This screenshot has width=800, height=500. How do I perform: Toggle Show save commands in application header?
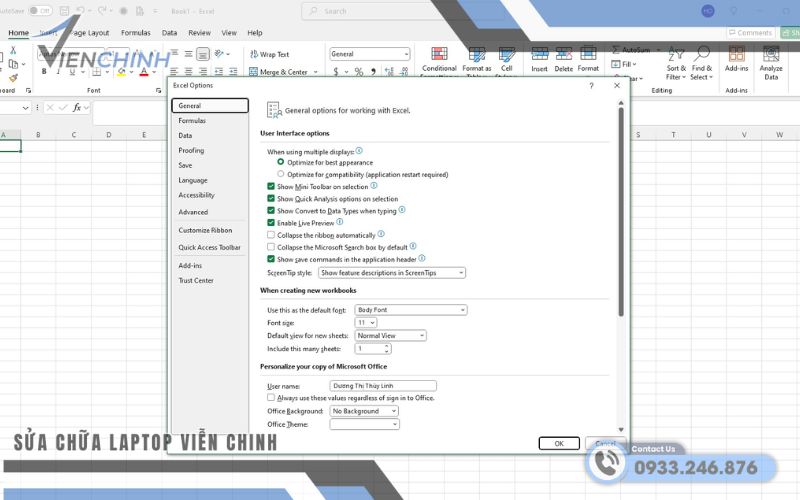[271, 259]
